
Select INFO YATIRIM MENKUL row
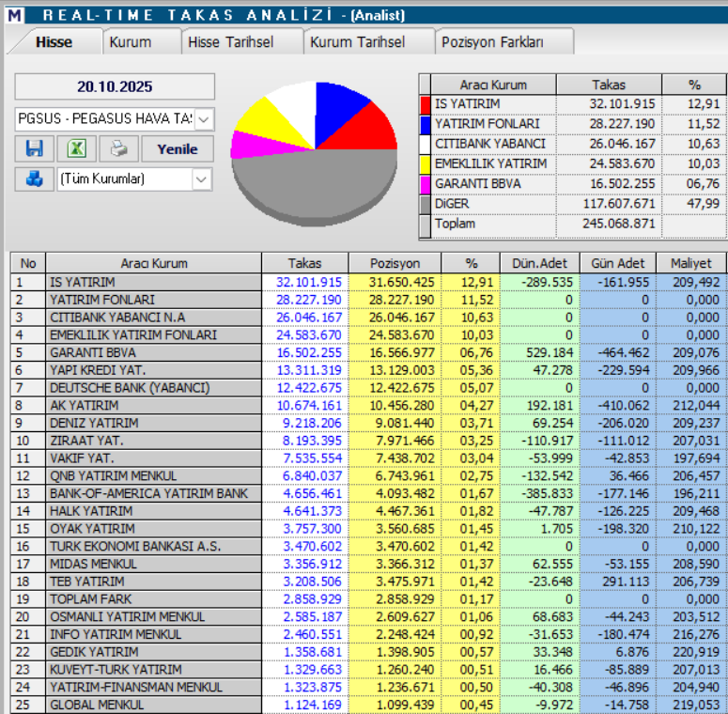point(368,635)
